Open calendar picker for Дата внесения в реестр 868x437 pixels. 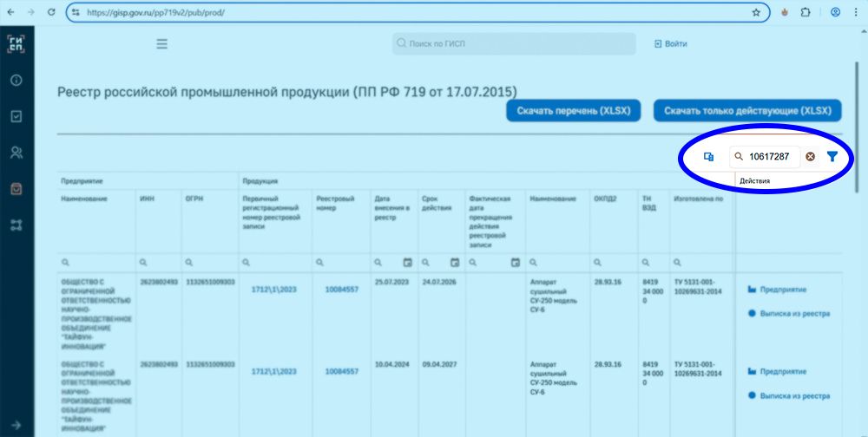(x=407, y=262)
